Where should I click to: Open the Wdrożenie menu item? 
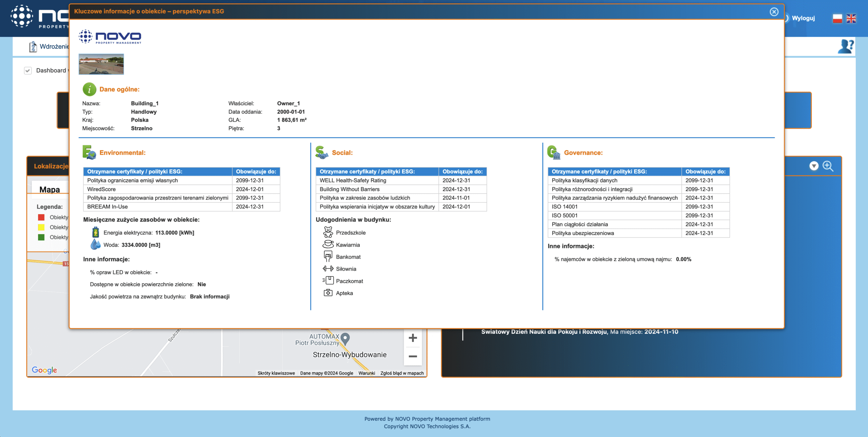click(54, 46)
